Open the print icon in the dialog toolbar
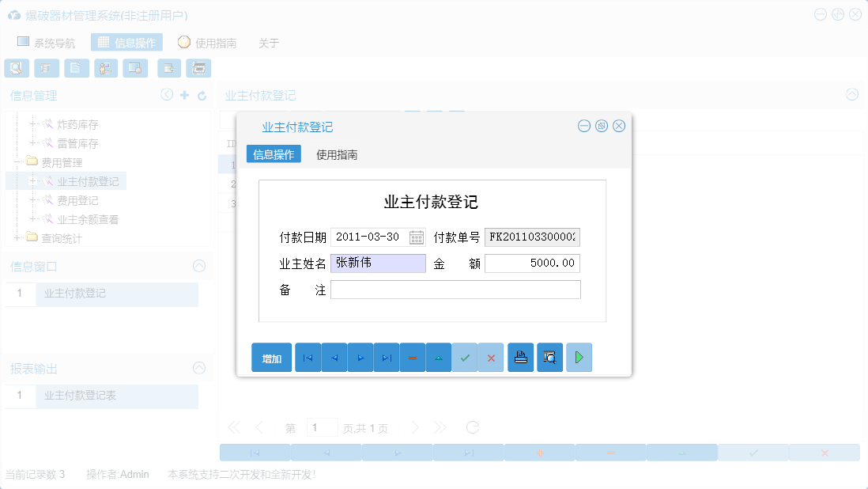868x489 pixels. pyautogui.click(x=520, y=357)
